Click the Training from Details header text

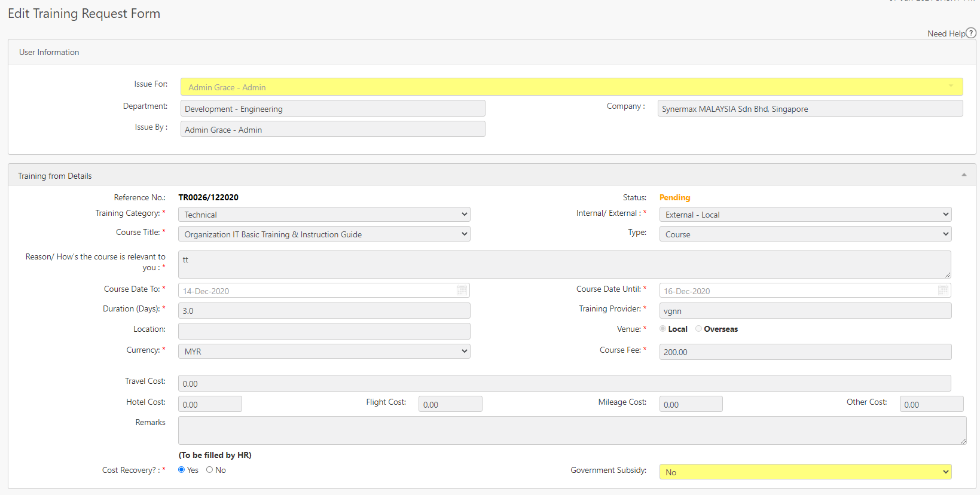(55, 176)
